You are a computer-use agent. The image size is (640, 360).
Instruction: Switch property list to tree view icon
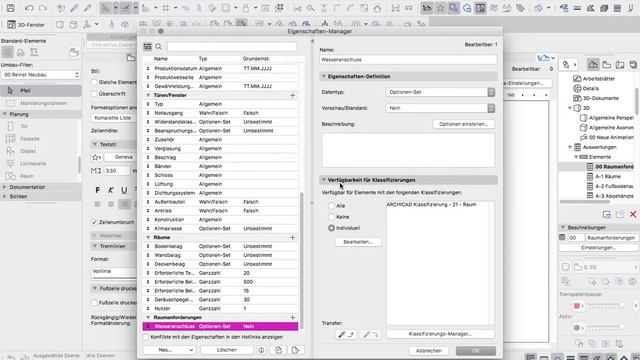pyautogui.click(x=148, y=47)
